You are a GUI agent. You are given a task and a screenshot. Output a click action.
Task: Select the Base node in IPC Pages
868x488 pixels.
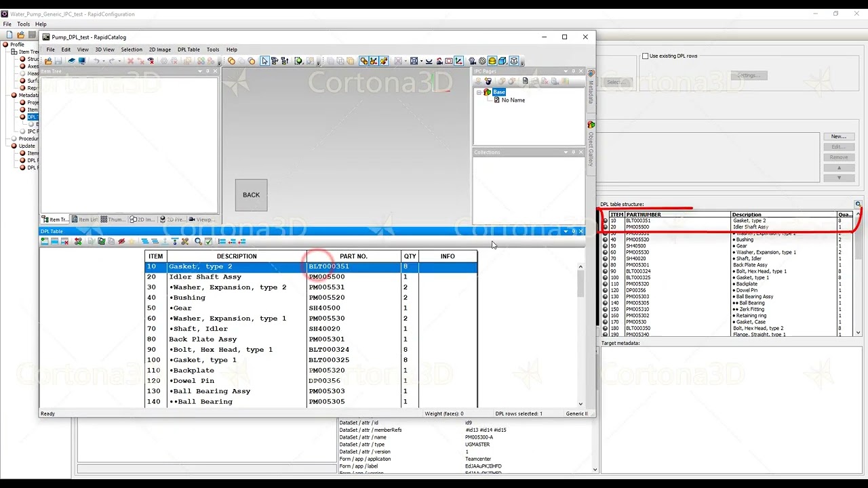499,92
